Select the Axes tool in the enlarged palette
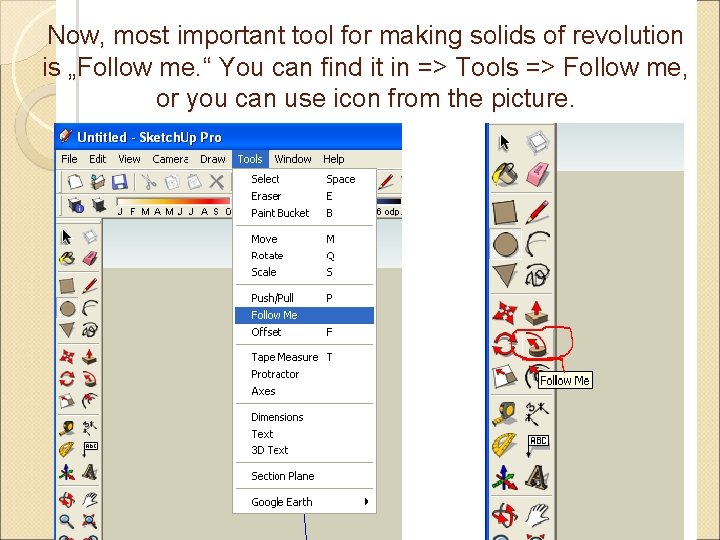This screenshot has height=540, width=720. (505, 478)
